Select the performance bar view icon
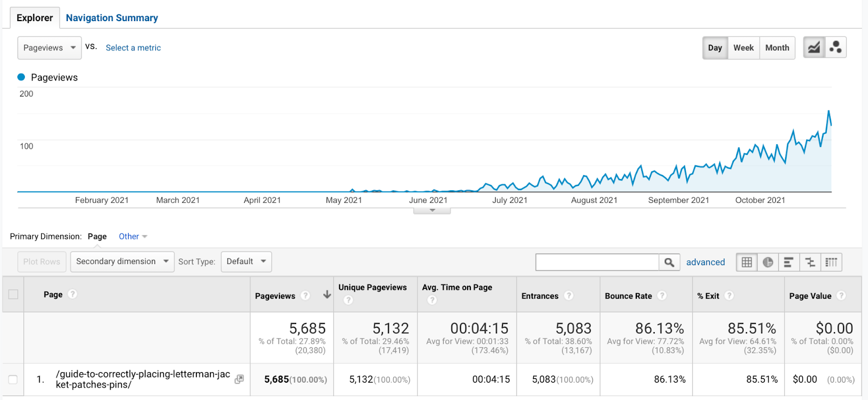The image size is (868, 400). pyautogui.click(x=789, y=262)
